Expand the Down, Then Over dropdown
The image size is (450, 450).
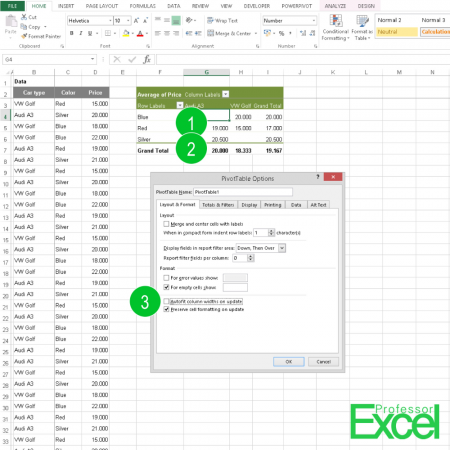[x=282, y=248]
